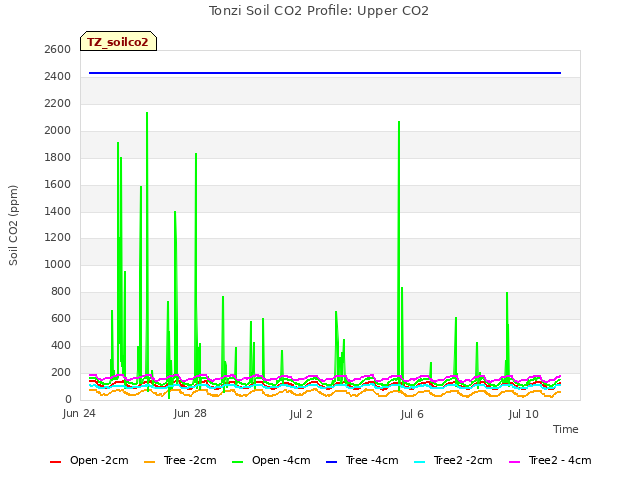The image size is (640, 480).
Task: Click the Soil CO2 (ppm) axis label
Action: coord(13,225)
